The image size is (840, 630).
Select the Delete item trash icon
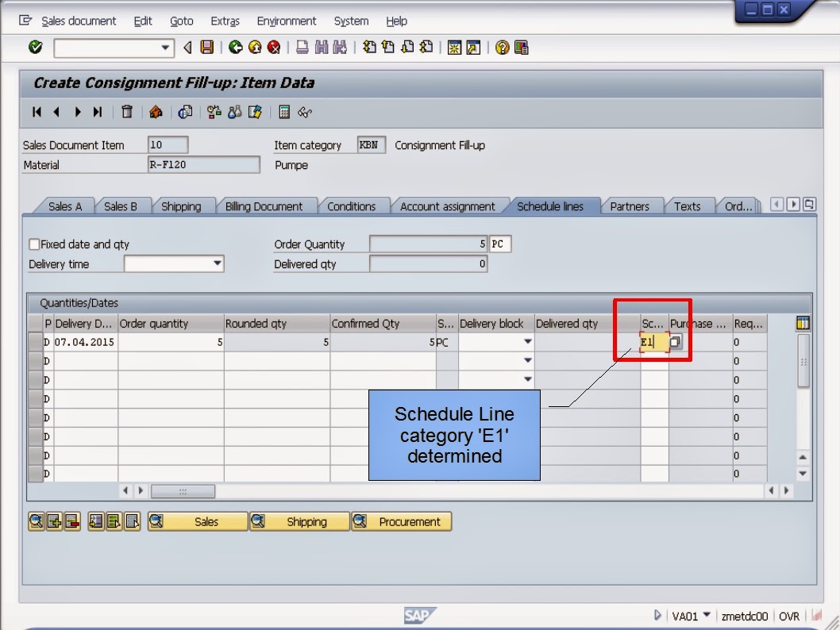pyautogui.click(x=126, y=112)
